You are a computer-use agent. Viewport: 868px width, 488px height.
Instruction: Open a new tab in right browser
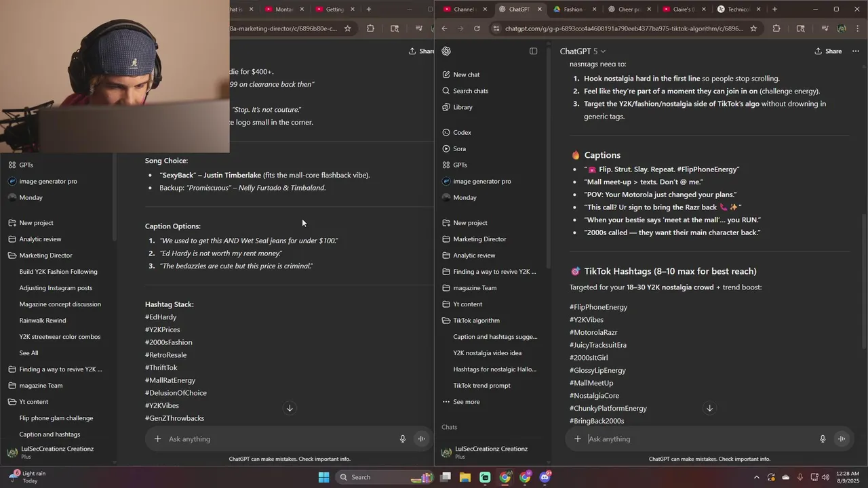coord(774,9)
